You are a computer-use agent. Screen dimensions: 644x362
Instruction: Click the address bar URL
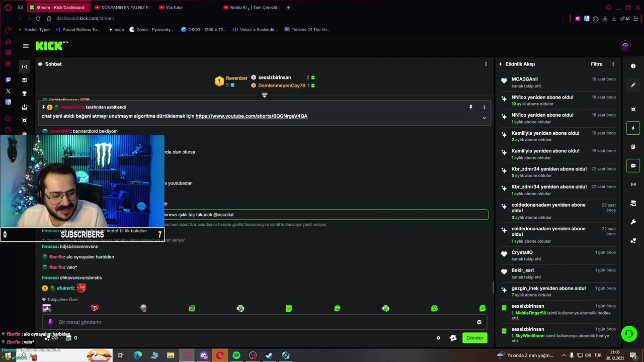85,19
